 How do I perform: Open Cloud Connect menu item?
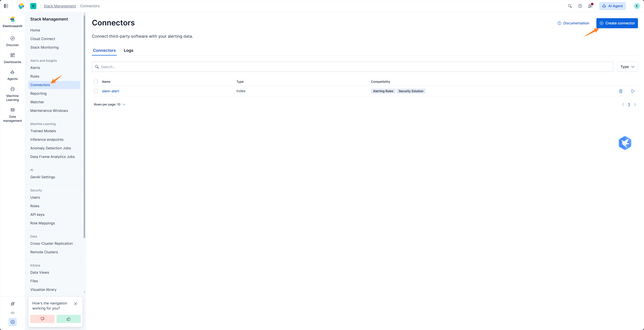(43, 39)
